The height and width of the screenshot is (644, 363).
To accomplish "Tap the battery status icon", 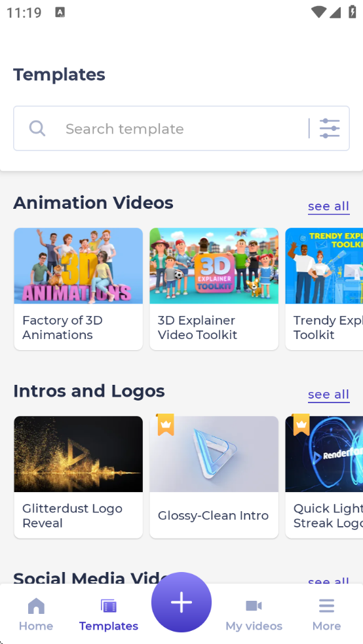I will tap(352, 12).
